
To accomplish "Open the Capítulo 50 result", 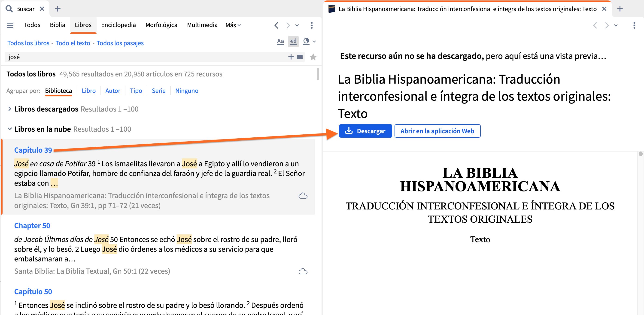I will tap(33, 292).
